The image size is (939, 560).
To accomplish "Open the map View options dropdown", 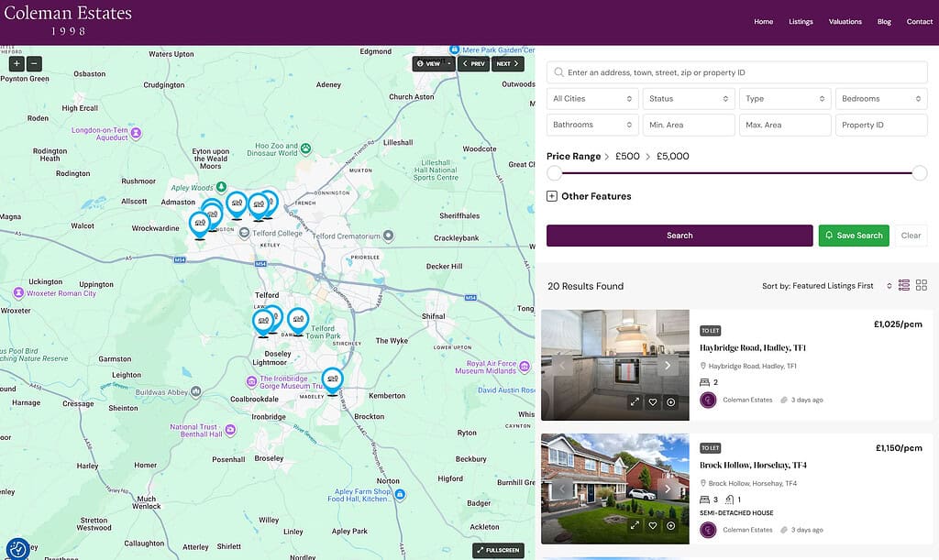I will point(434,63).
